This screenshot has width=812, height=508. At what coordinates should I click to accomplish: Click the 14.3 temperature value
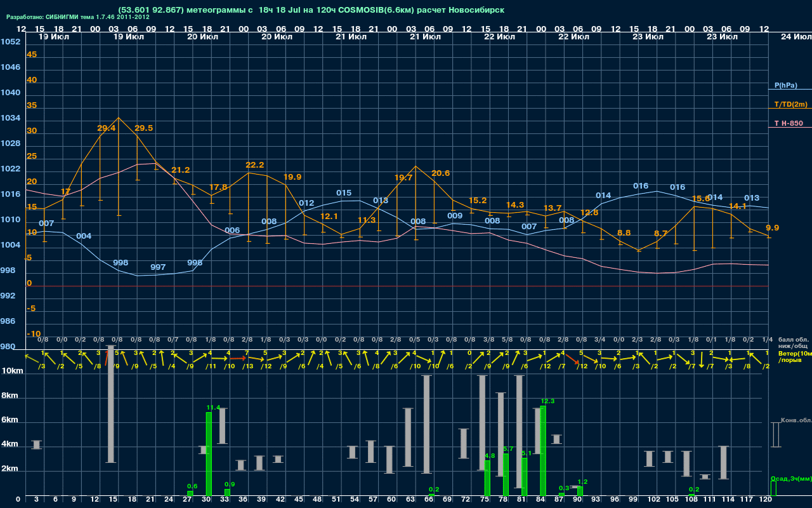tap(515, 205)
